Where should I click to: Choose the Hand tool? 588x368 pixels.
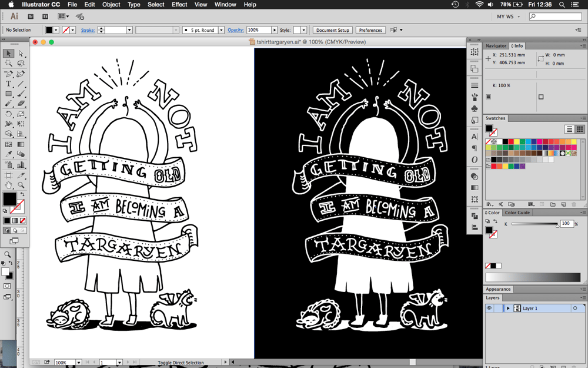[9, 185]
